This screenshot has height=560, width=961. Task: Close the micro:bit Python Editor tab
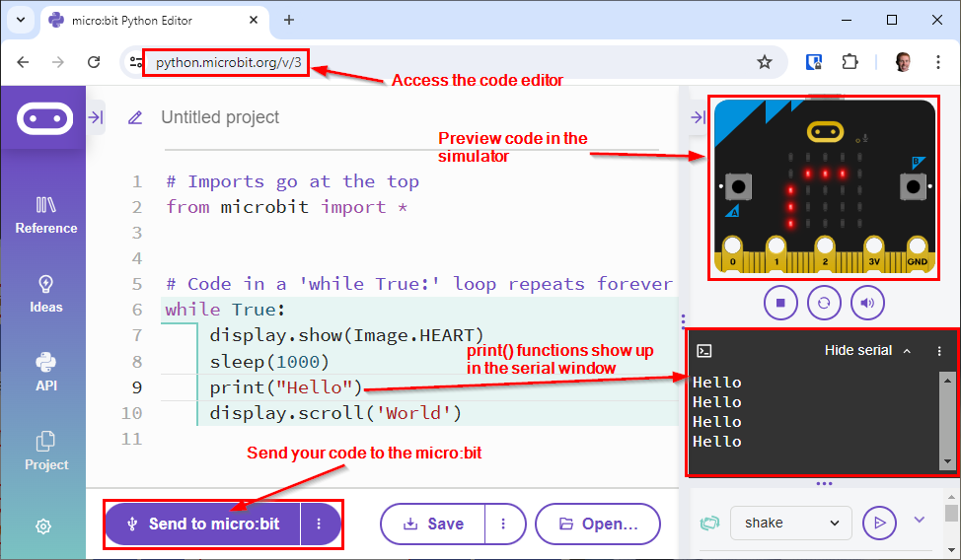254,21
